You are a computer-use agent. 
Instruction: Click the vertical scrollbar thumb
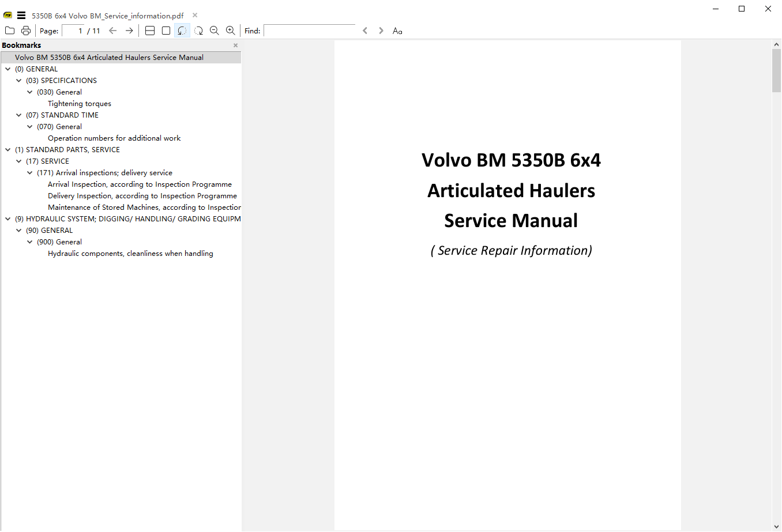pyautogui.click(x=776, y=70)
